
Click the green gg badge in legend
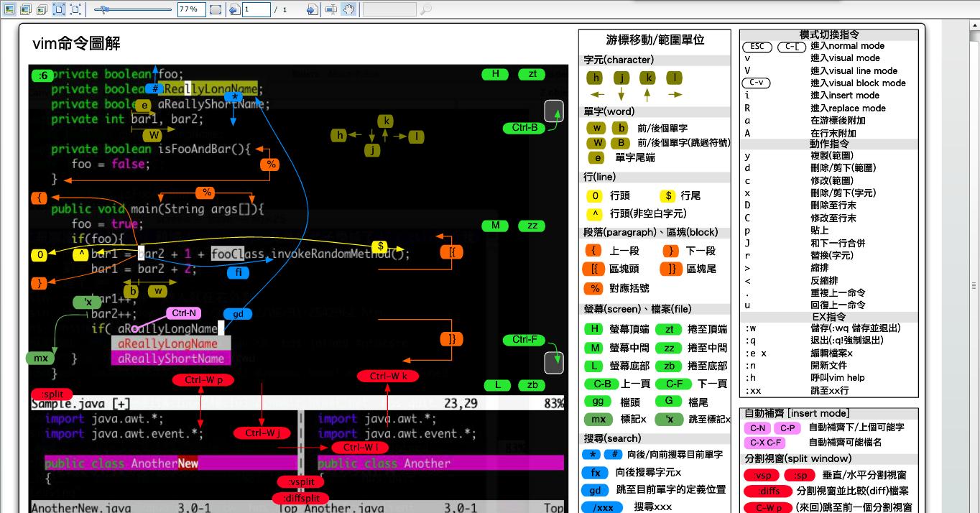[x=598, y=402]
